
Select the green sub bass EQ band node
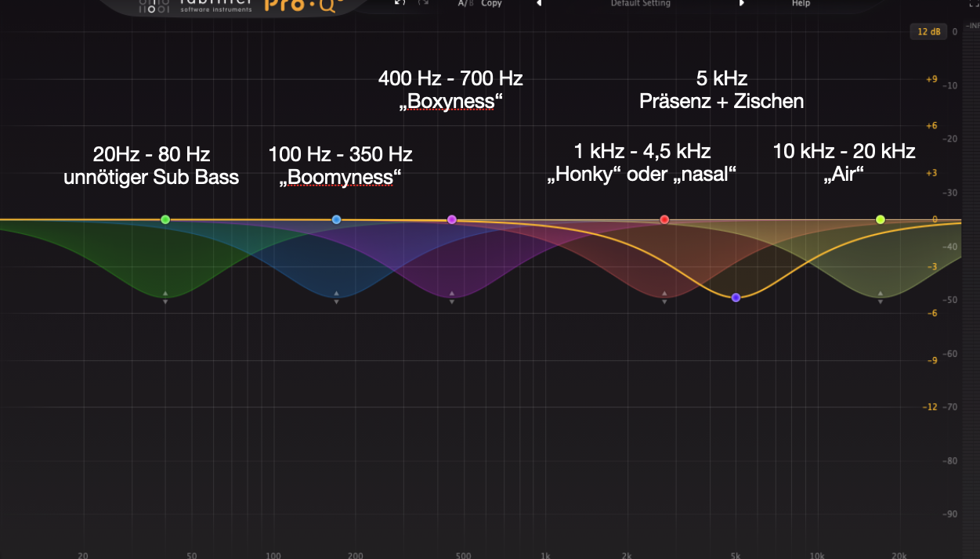point(165,219)
